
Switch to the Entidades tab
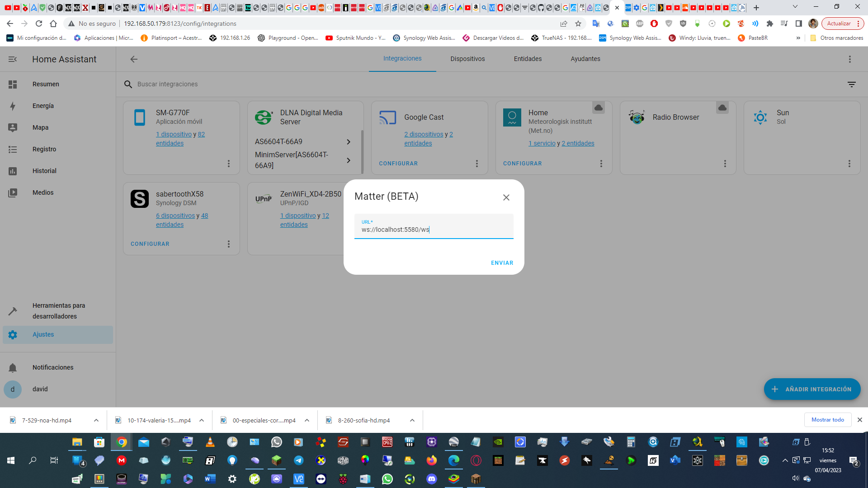(528, 59)
